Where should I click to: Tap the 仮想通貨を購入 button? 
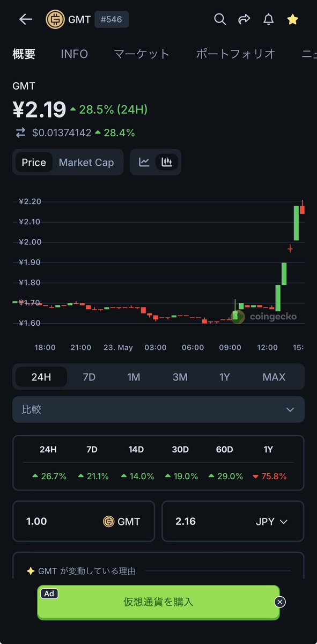tap(158, 602)
